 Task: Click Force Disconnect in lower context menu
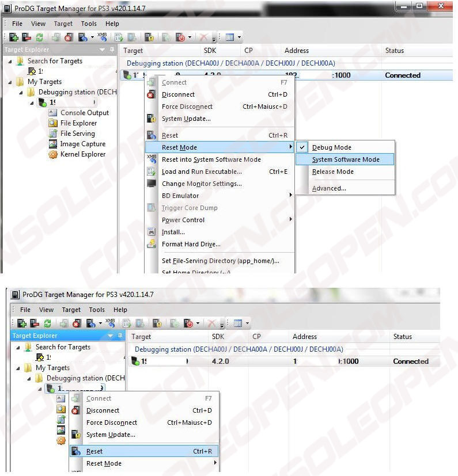(144, 422)
